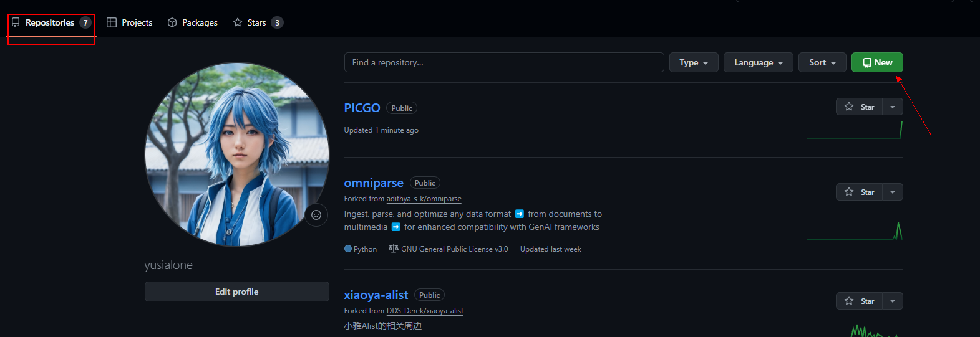This screenshot has height=337, width=980.
Task: Click the Stars tab star icon
Action: (x=238, y=22)
